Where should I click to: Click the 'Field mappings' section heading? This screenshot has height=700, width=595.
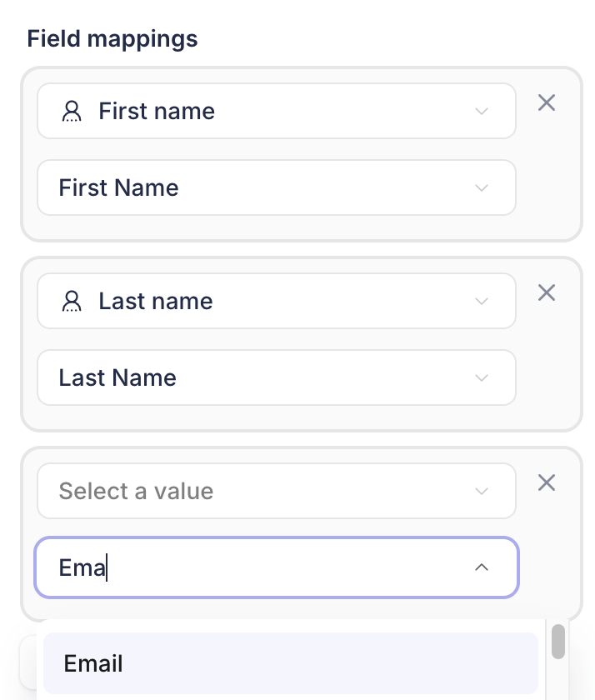point(112,39)
